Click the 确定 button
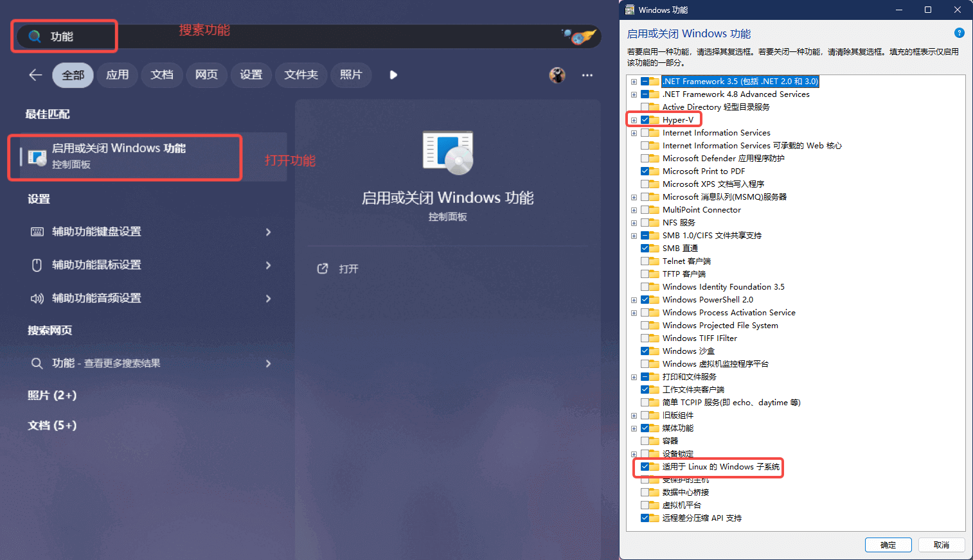Screen dimensions: 973x560 (888, 545)
